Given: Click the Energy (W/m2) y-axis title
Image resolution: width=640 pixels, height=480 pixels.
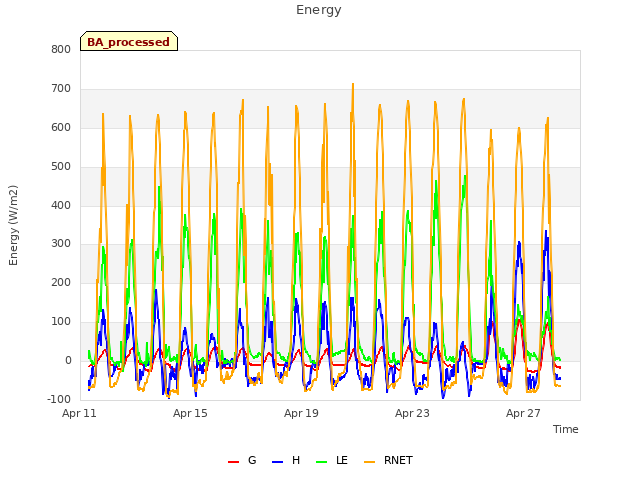Looking at the screenshot, I should [x=13, y=225].
